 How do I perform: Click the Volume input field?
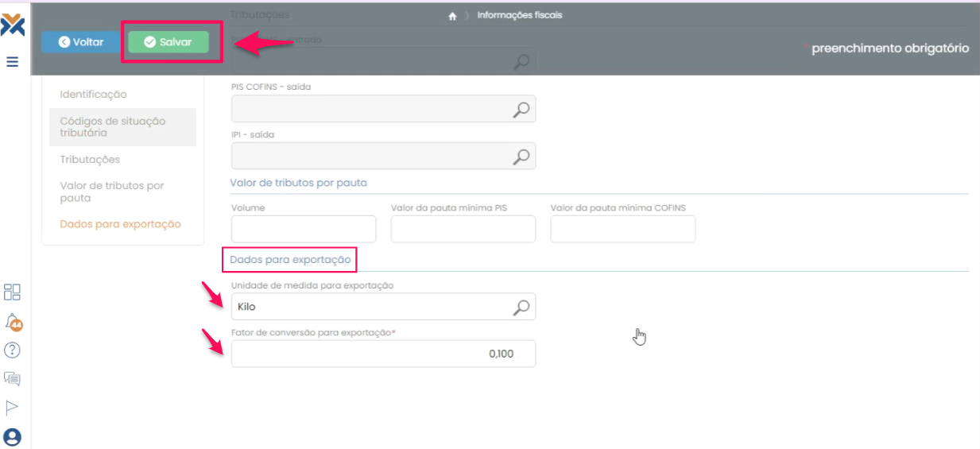point(303,229)
